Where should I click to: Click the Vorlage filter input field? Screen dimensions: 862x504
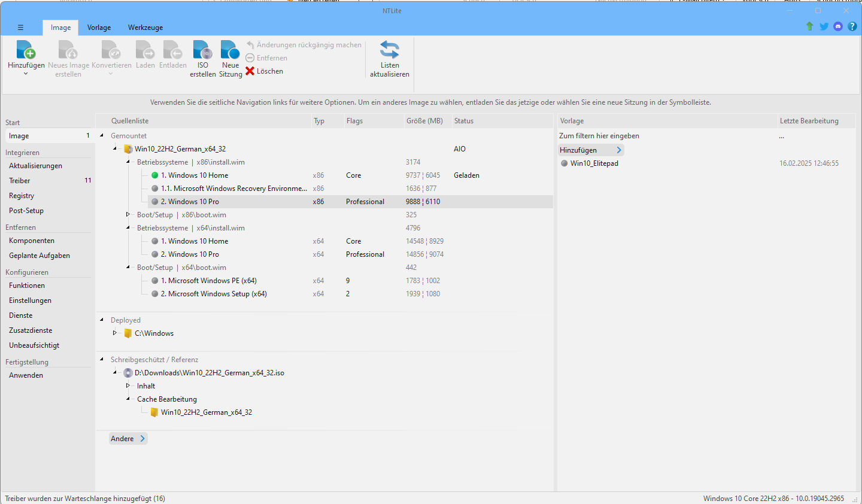tap(667, 136)
